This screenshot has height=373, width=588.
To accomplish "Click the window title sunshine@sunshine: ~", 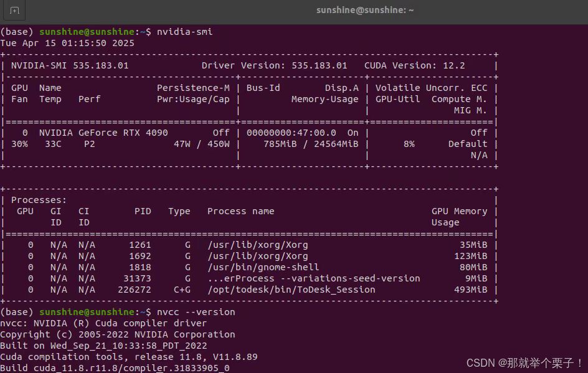I will click(x=365, y=10).
